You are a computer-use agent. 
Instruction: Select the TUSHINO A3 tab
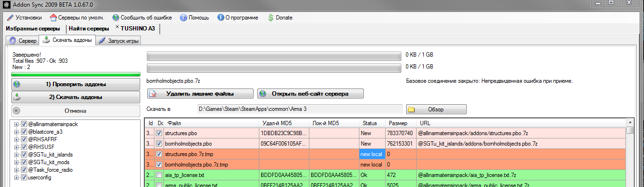[x=138, y=29]
